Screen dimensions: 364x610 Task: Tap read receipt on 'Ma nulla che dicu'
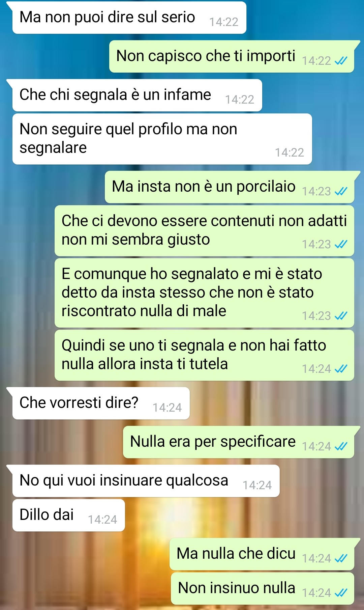coord(341,558)
